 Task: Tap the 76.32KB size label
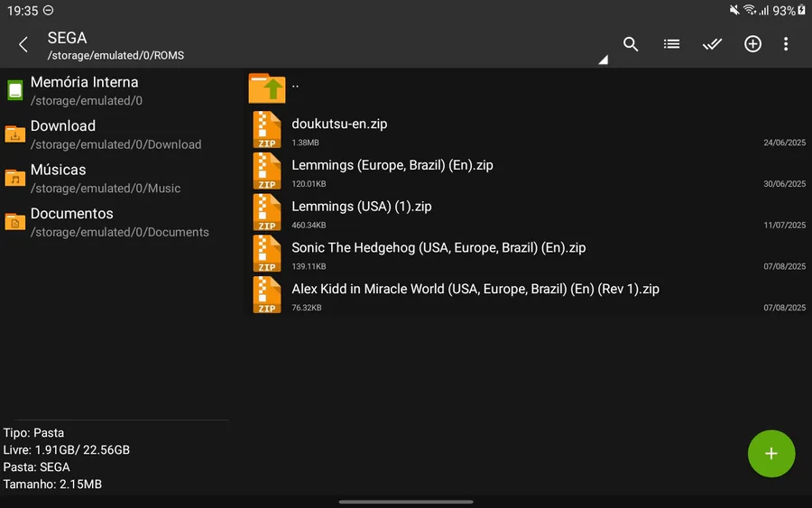307,308
